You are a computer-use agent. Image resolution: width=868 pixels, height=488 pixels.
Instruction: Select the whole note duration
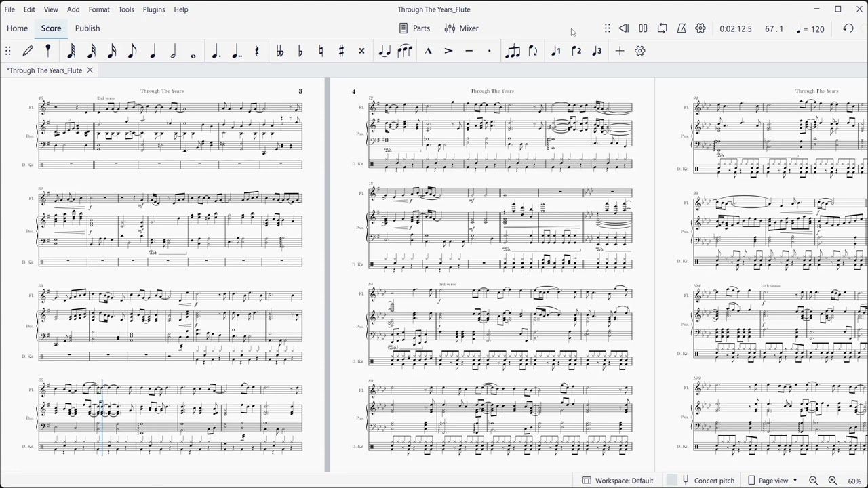(x=193, y=54)
